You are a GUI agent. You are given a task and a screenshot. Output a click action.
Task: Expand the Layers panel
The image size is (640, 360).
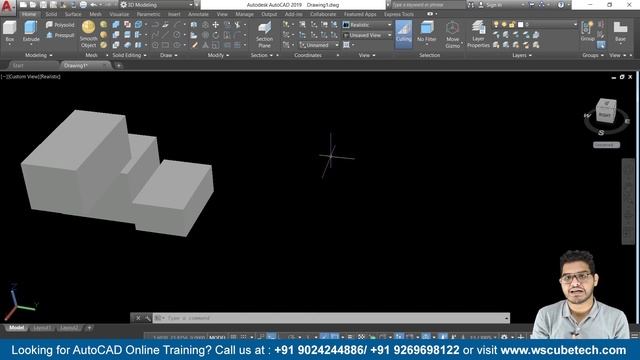522,55
